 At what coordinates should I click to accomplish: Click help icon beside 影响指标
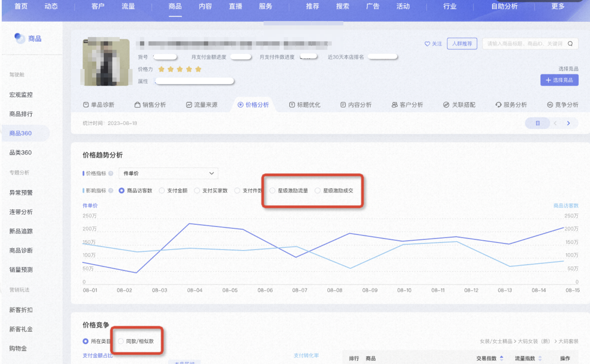111,191
